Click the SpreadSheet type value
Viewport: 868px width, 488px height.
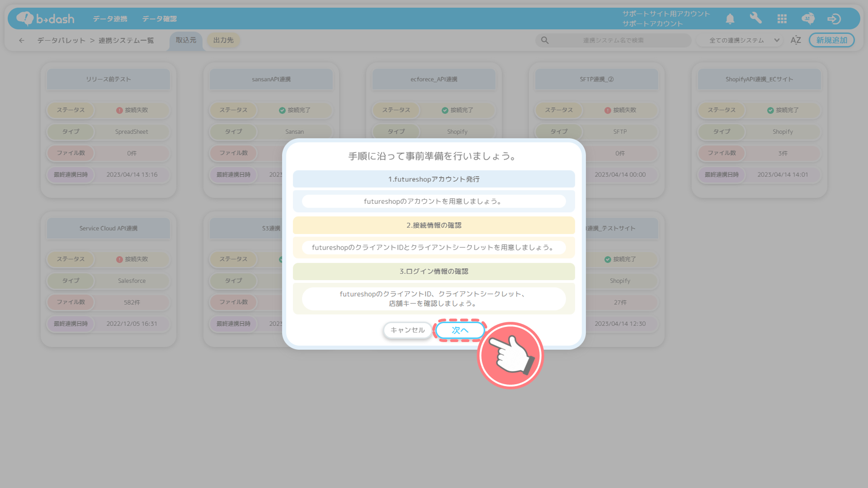pos(131,132)
